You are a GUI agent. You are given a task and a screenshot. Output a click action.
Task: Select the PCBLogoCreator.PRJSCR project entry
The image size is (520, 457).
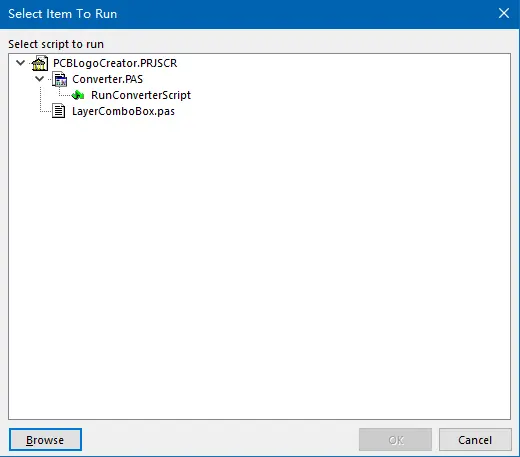coord(115,63)
